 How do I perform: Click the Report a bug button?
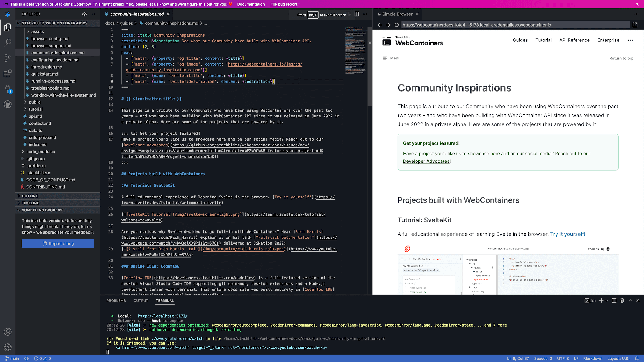point(58,243)
